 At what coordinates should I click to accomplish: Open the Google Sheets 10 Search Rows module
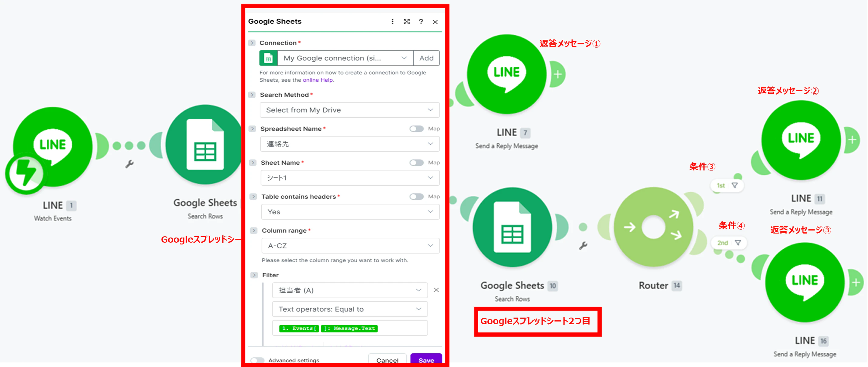[x=512, y=227]
